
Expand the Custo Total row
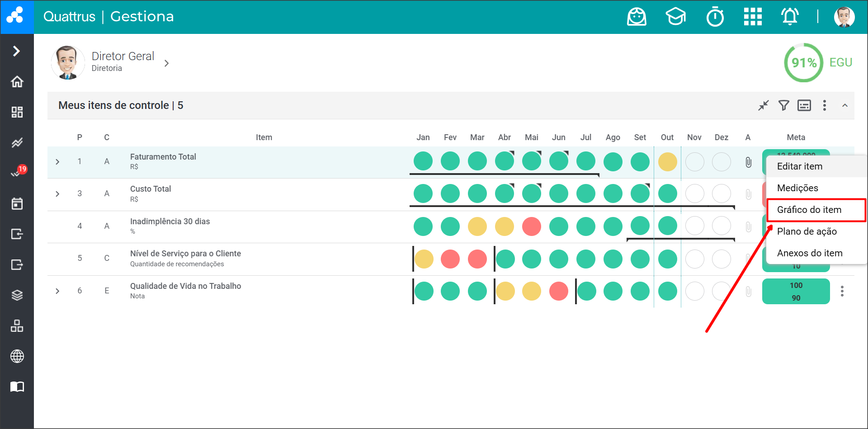[57, 194]
